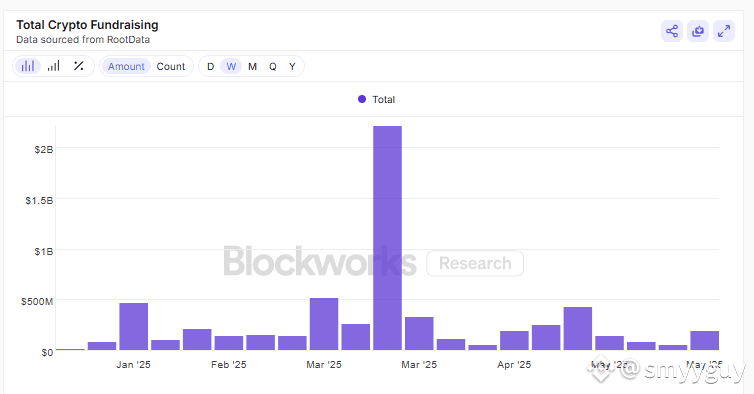The image size is (754, 394).
Task: Click the download chart image icon
Action: [698, 32]
